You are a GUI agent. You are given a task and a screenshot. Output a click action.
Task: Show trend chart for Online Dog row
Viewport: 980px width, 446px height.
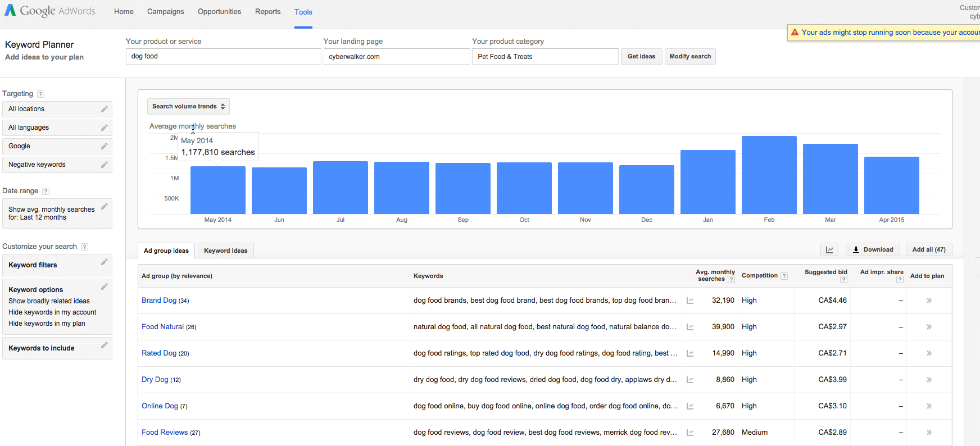point(690,406)
